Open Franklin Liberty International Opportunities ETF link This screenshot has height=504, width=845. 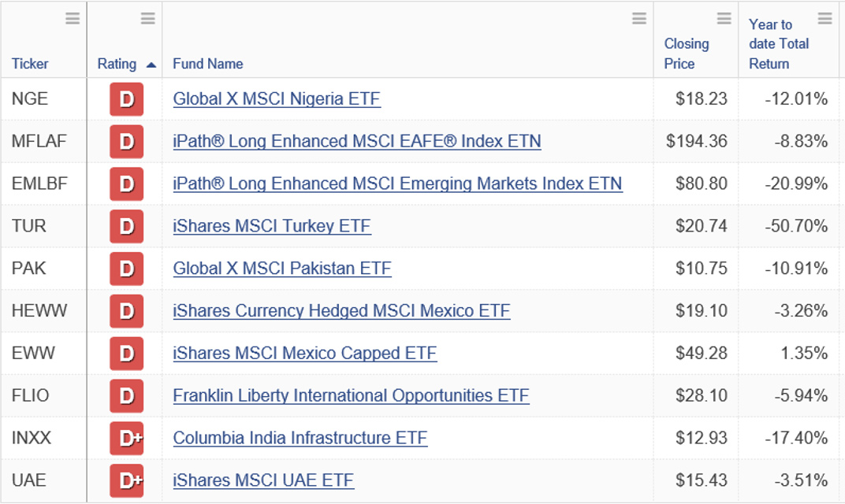click(351, 396)
